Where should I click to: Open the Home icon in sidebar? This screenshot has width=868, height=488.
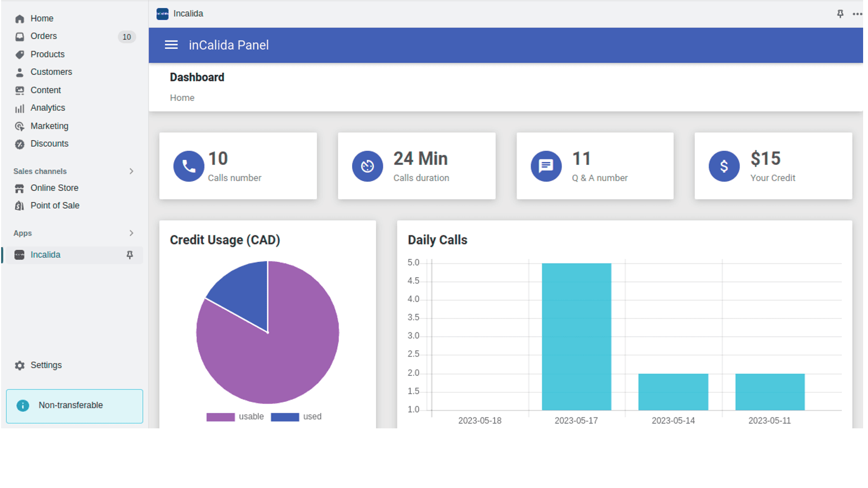(20, 18)
